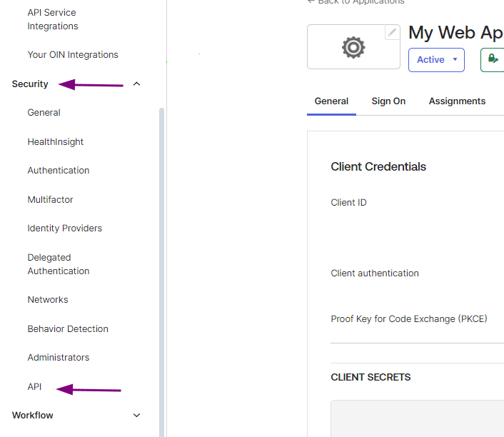Viewport: 504px width, 437px height.
Task: Click the gear application logo
Action: coord(353,48)
